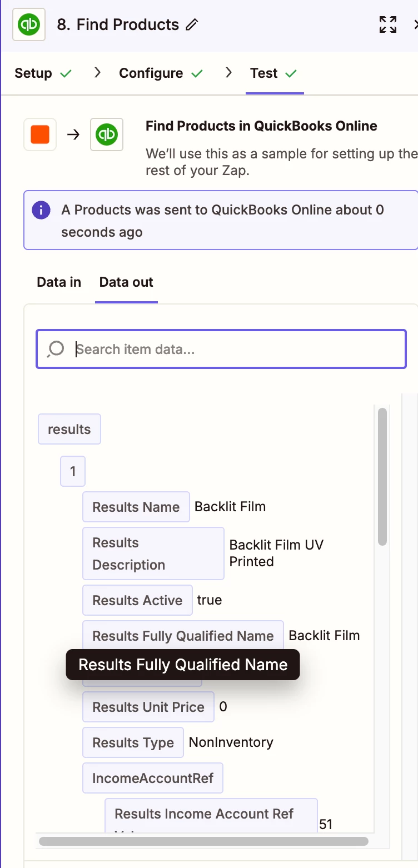This screenshot has width=418, height=868.
Task: Open the Setup tab
Action: (33, 73)
